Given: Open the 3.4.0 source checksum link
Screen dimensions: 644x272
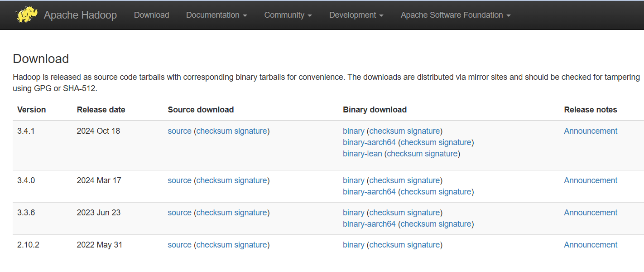Looking at the screenshot, I should pyautogui.click(x=214, y=180).
